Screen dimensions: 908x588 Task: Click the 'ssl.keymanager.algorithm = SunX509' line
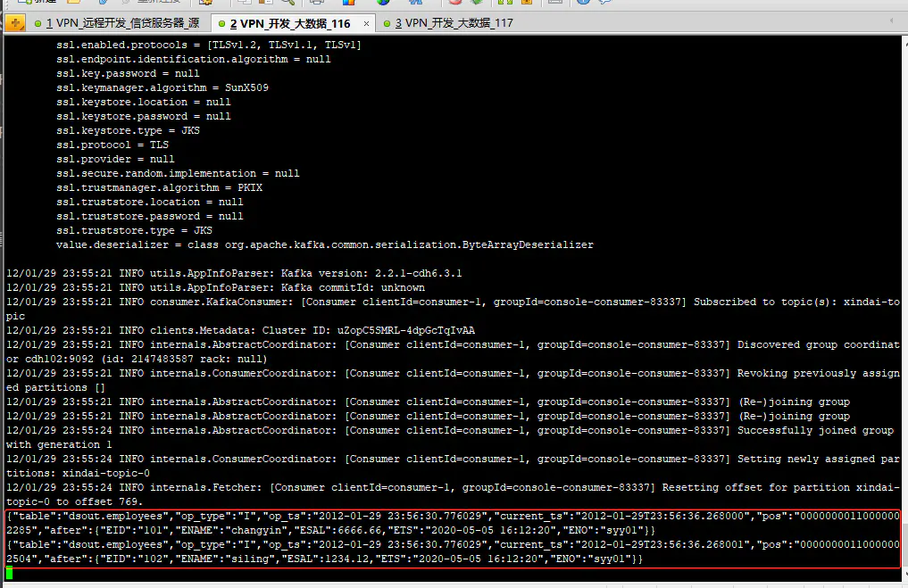pyautogui.click(x=162, y=87)
